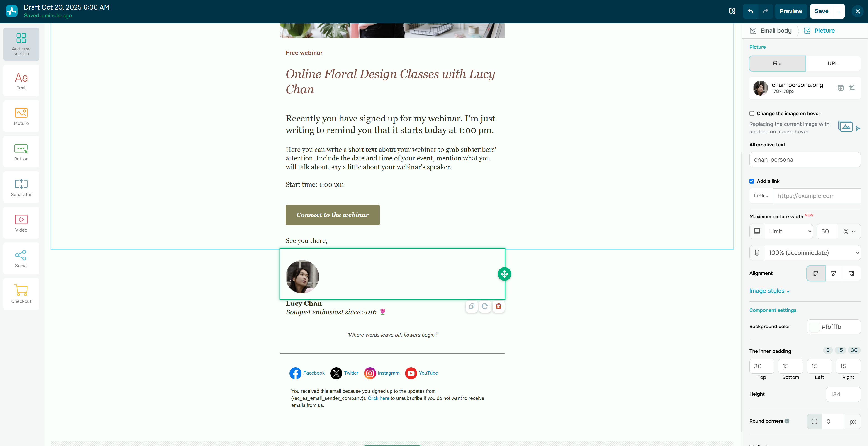Uncheck the Add a link checkbox
This screenshot has height=446, width=868.
click(x=752, y=181)
